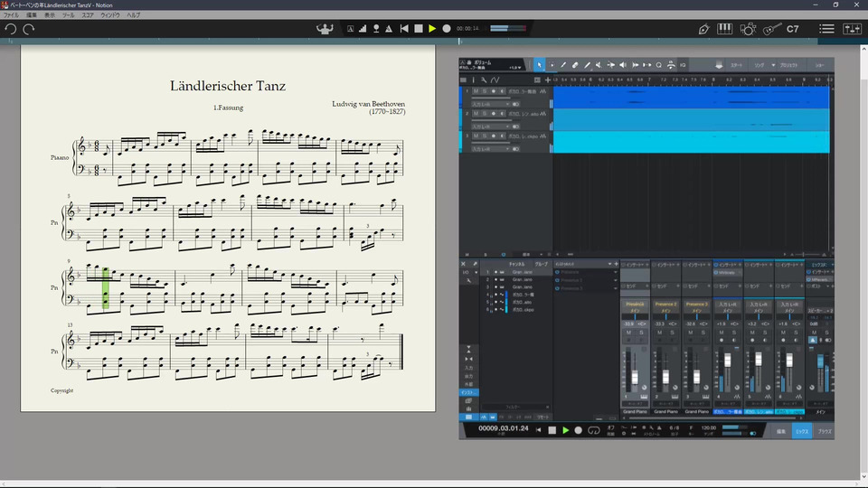Redo the action in Notion
868x488 pixels.
(x=29, y=29)
